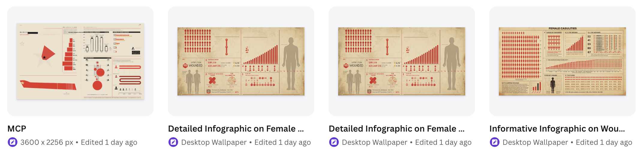Click Edited 1 day ago of Detailed card beside Informative
Screen dimensions: 644x155
[443, 142]
